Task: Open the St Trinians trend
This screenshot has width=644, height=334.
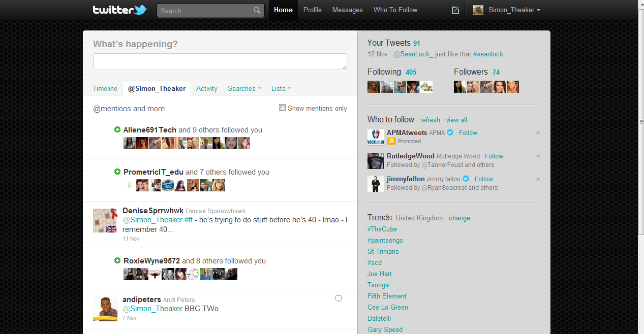Action: coord(383,252)
